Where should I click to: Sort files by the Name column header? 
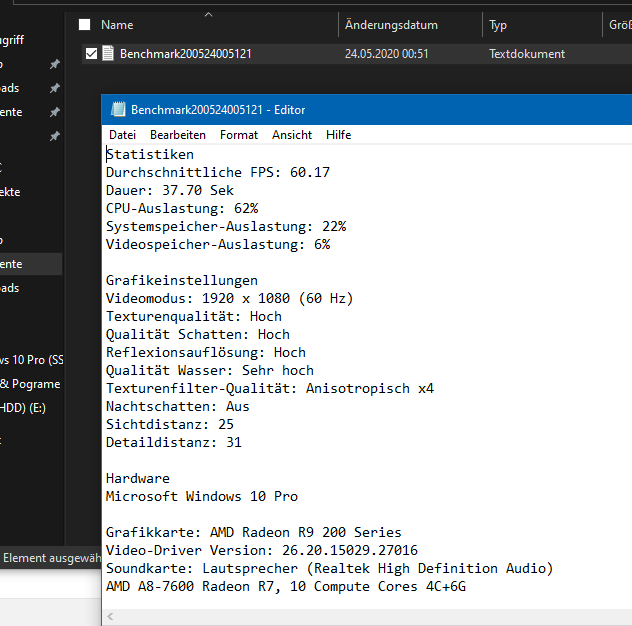(x=117, y=25)
